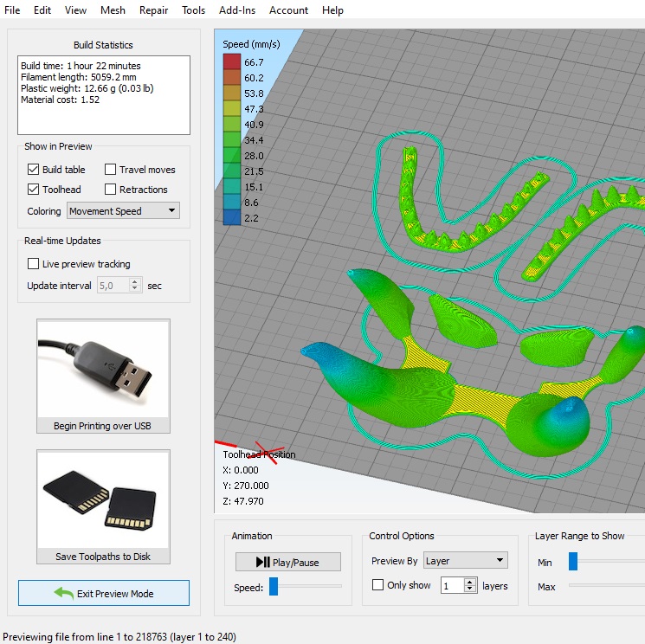Click the SD cards image
The height and width of the screenshot is (644, 645).
coord(103,499)
